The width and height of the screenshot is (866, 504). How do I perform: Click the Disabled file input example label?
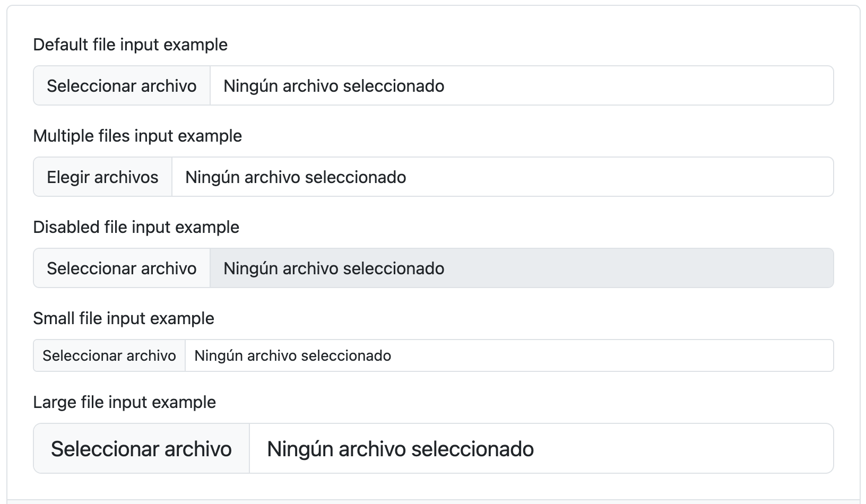click(136, 227)
